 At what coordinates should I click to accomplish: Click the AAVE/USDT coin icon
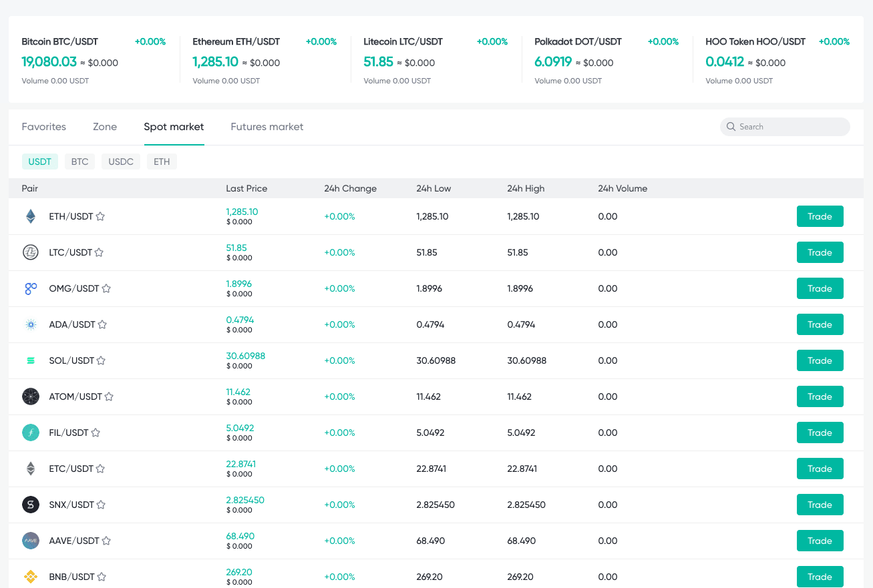coord(31,541)
